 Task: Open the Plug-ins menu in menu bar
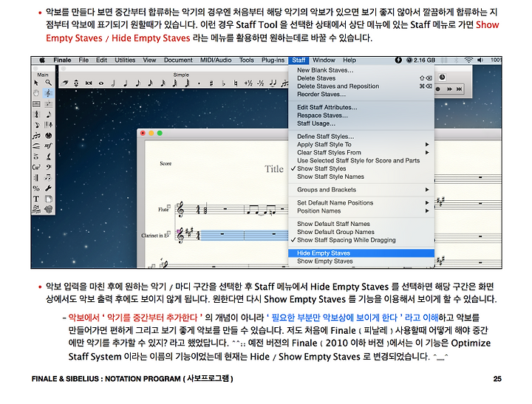coord(273,61)
